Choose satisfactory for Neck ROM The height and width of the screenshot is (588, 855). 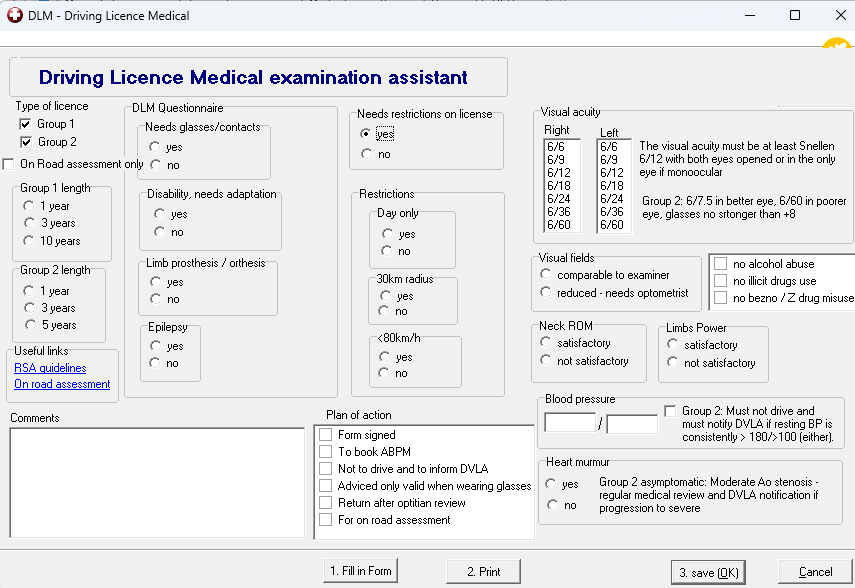(x=546, y=343)
